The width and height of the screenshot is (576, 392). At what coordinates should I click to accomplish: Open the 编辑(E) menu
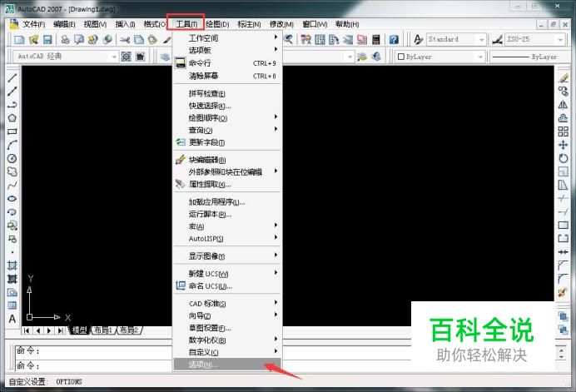coord(64,24)
